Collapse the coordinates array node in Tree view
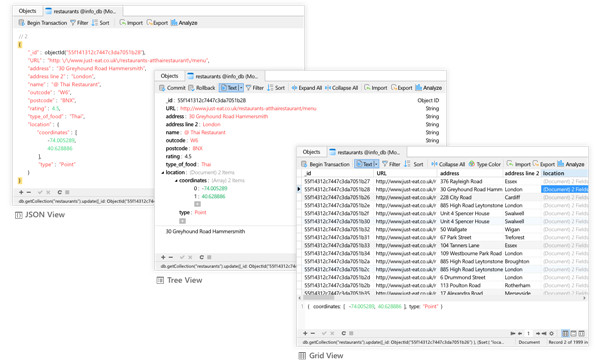The height and width of the screenshot is (360, 600). 176,181
